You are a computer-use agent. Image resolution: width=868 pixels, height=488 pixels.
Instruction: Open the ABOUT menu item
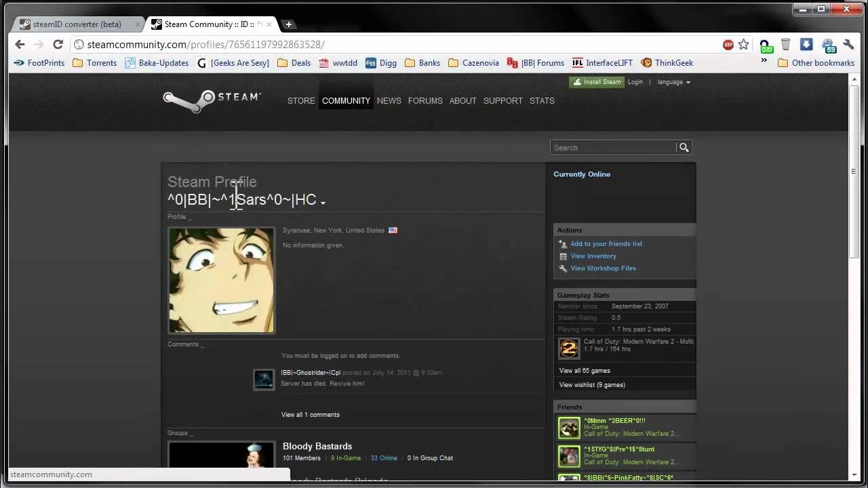[x=463, y=101]
